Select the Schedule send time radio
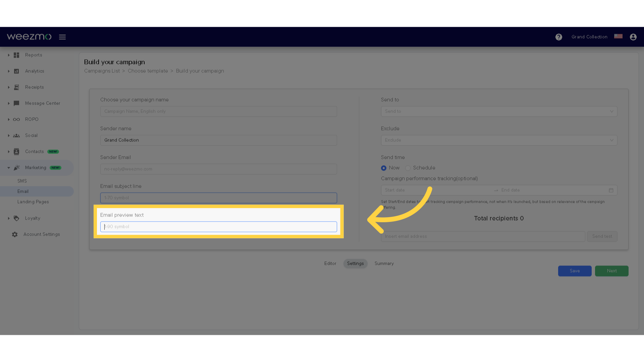 408,168
